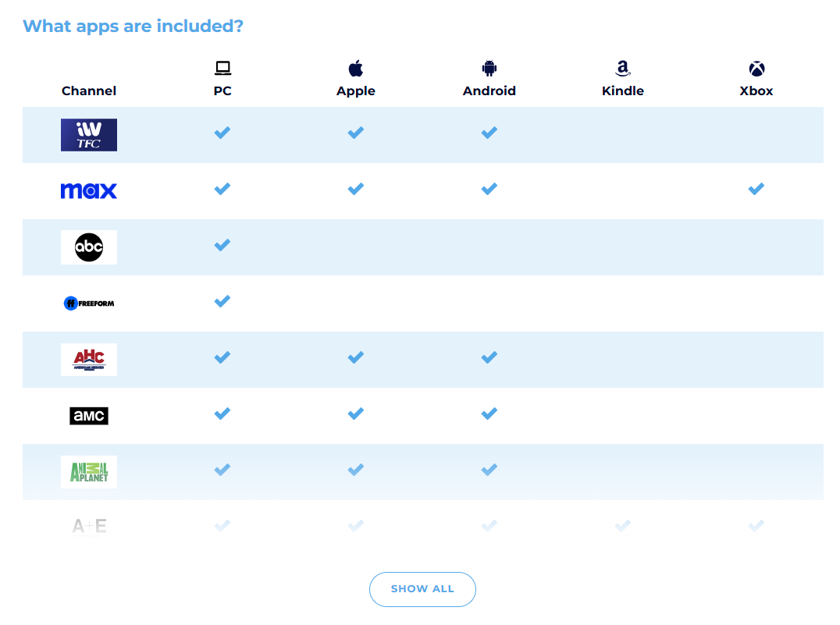Click the Android robot icon
840x625 pixels.
(x=489, y=68)
